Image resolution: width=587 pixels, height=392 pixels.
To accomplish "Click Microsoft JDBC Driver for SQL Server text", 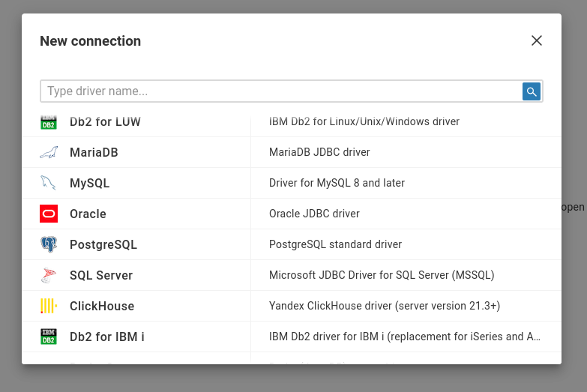I will point(382,275).
